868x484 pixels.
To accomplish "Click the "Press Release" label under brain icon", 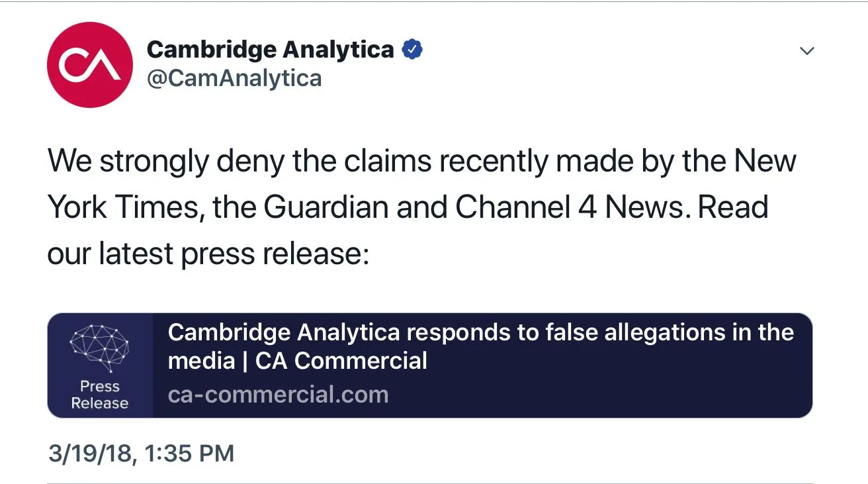I will [100, 395].
